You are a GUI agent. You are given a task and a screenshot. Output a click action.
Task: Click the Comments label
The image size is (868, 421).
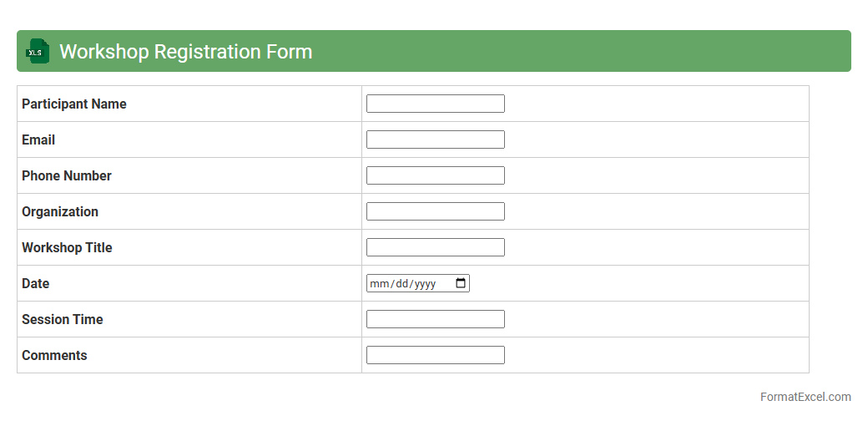pos(54,355)
